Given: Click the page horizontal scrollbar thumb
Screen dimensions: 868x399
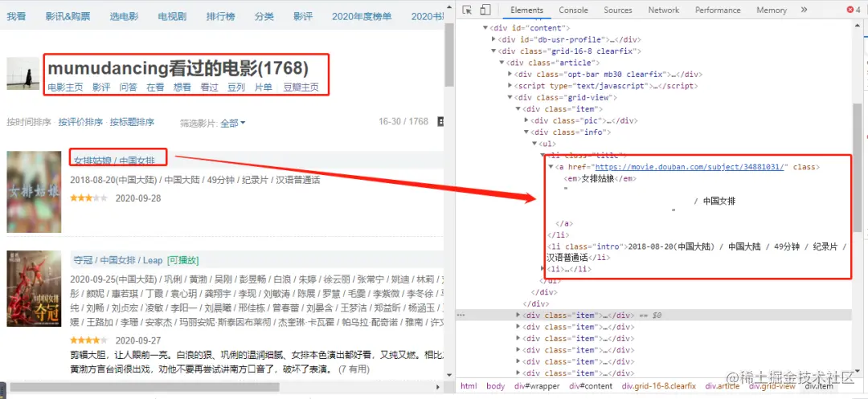Looking at the screenshot, I should click(x=145, y=388).
